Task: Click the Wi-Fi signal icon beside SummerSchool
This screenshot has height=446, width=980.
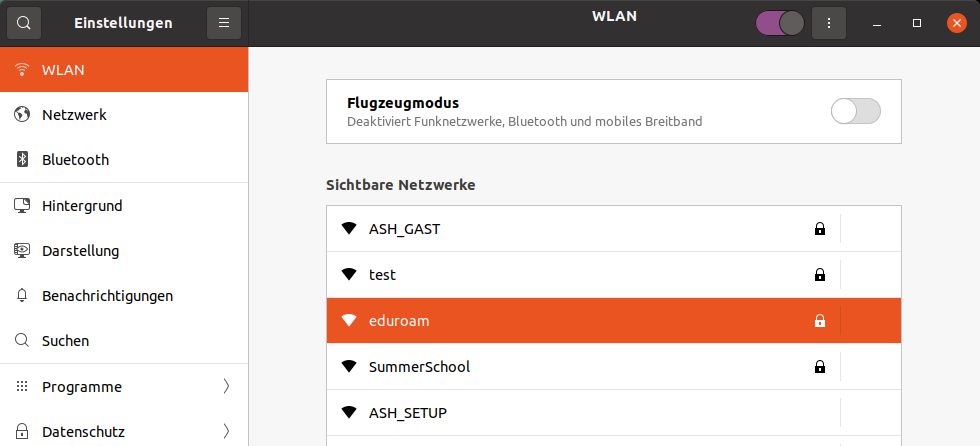Action: pyautogui.click(x=349, y=367)
